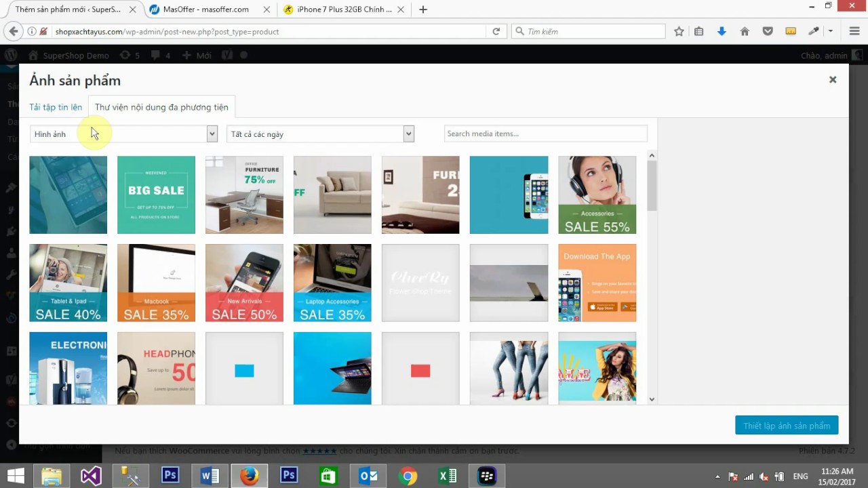The width and height of the screenshot is (868, 488).
Task: Select the Headphone banner thumbnail
Action: click(156, 368)
